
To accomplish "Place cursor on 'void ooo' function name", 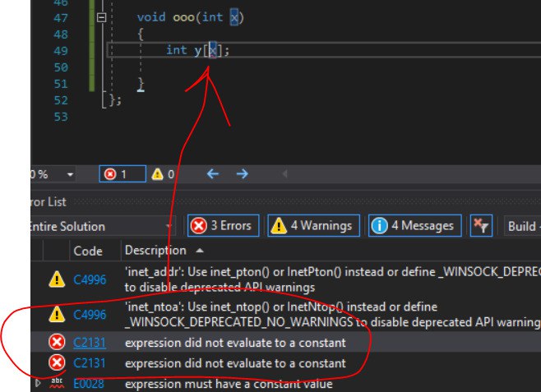I will 183,17.
